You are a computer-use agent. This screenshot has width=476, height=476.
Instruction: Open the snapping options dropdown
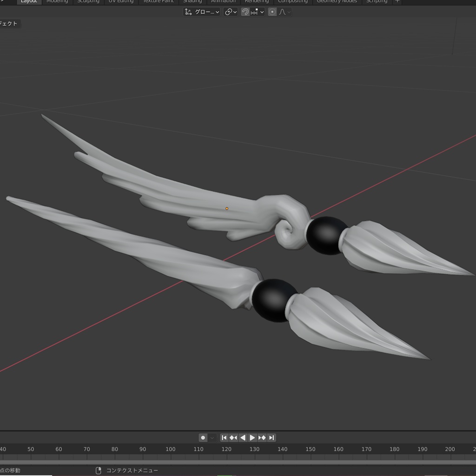[x=258, y=12]
